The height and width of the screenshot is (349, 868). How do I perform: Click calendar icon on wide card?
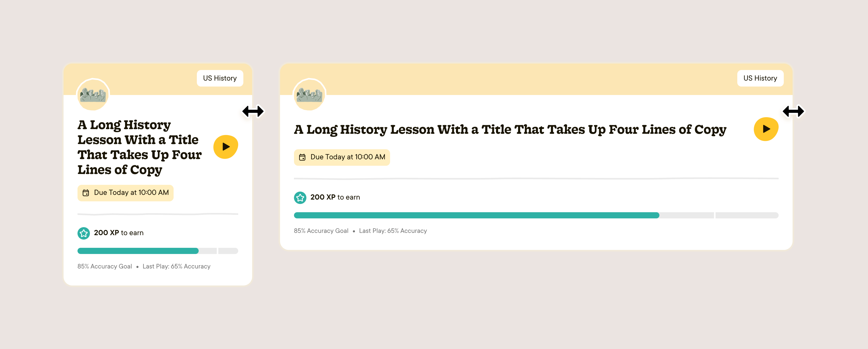(302, 157)
